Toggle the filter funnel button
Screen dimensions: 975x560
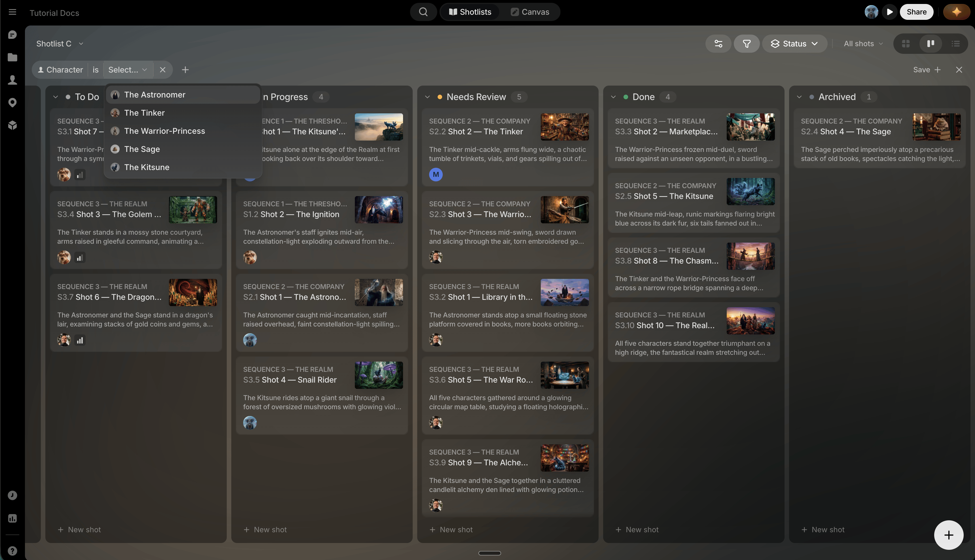[x=747, y=44]
